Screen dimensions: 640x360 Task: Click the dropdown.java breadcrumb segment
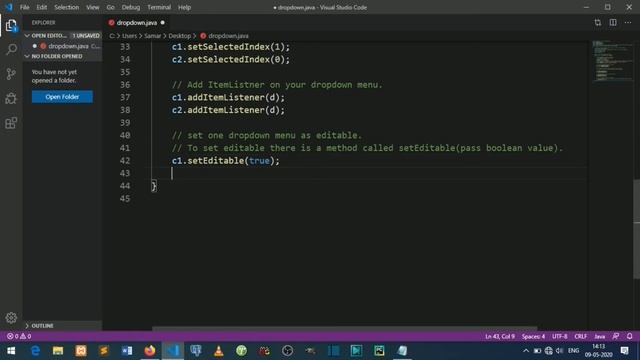(x=228, y=36)
